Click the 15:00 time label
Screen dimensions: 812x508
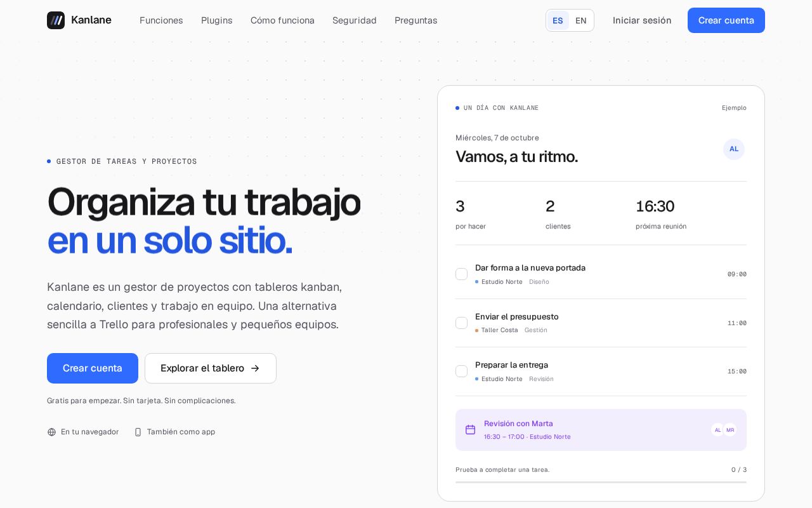(737, 371)
